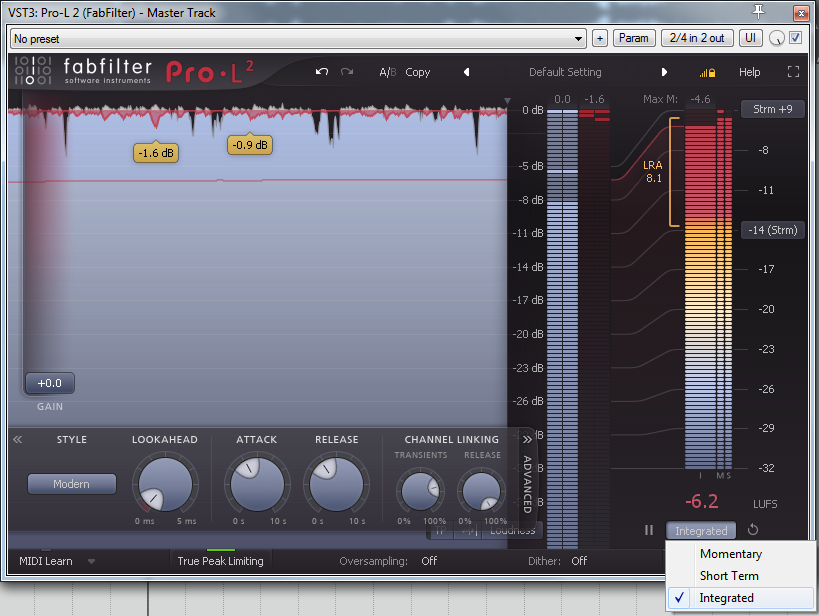819x616 pixels.
Task: Toggle the plugin bypass checkbox
Action: click(795, 38)
